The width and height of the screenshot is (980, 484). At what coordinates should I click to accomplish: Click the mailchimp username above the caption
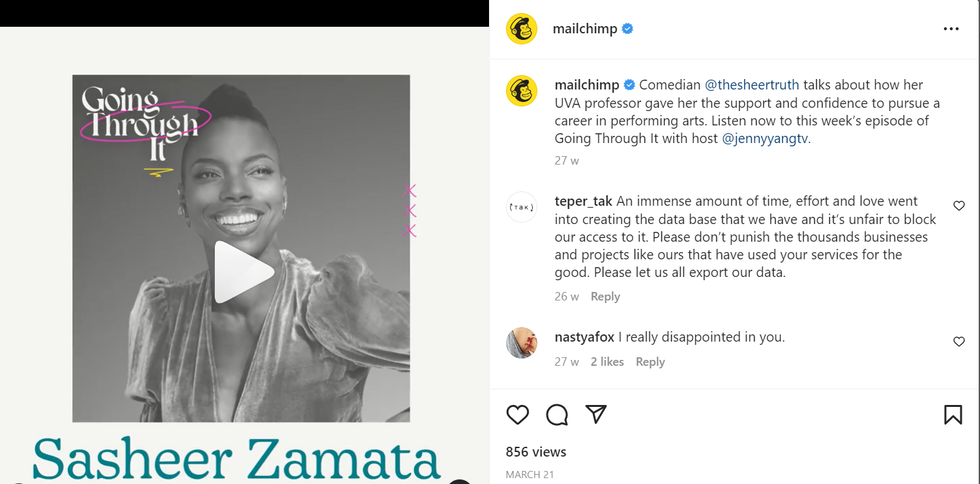tap(585, 84)
